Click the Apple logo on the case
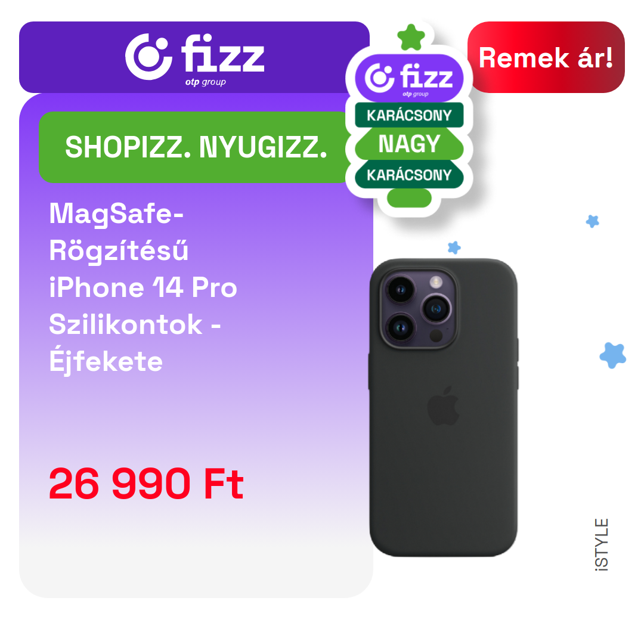Viewport: 644px width, 644px height. pyautogui.click(x=443, y=406)
